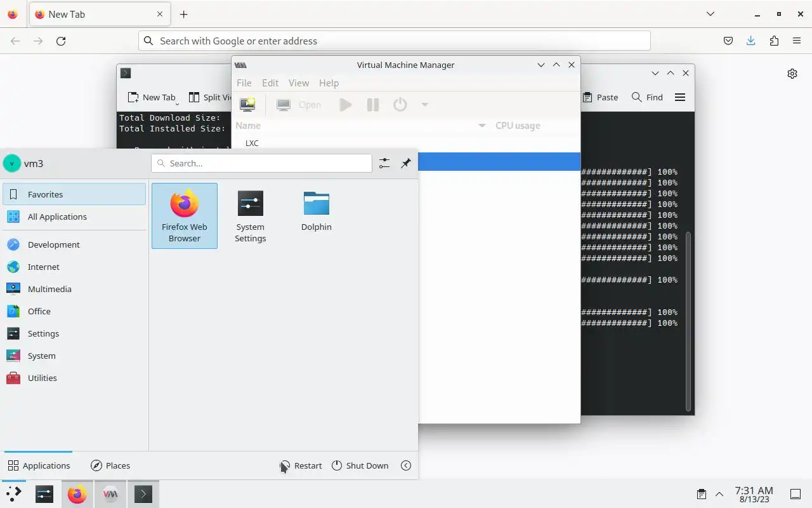812x508 pixels.
Task: Show All Applications in launcher
Action: [74, 217]
